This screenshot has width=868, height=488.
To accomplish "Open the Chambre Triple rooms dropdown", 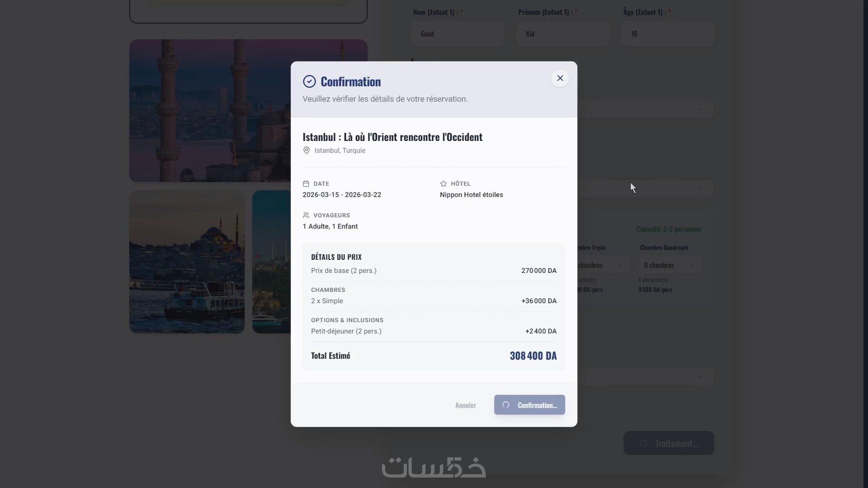I will tap(604, 265).
